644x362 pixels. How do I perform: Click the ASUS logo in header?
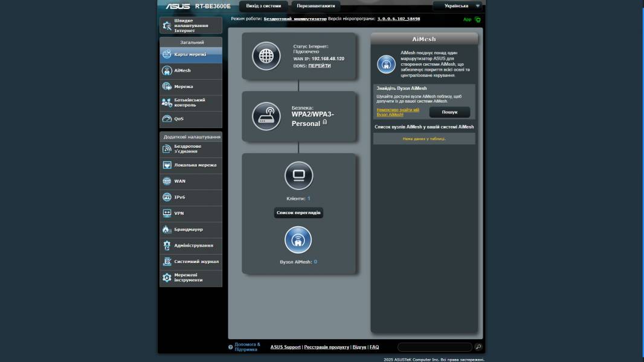(178, 6)
